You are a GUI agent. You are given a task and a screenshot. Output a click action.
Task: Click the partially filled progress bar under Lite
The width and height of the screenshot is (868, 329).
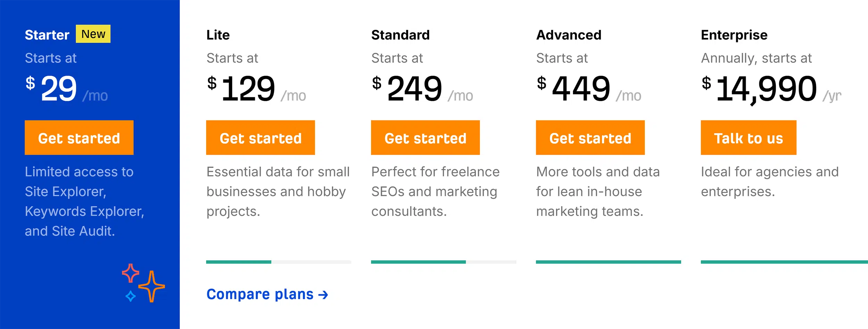click(278, 263)
